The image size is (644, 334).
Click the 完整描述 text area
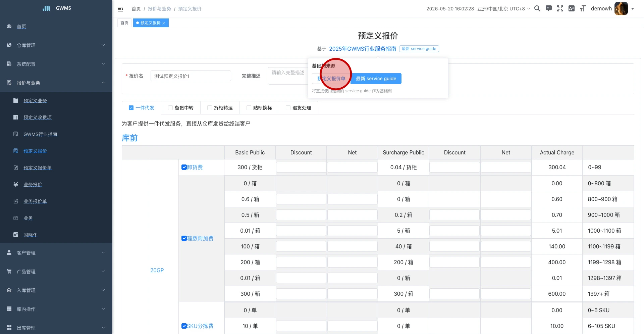click(288, 76)
